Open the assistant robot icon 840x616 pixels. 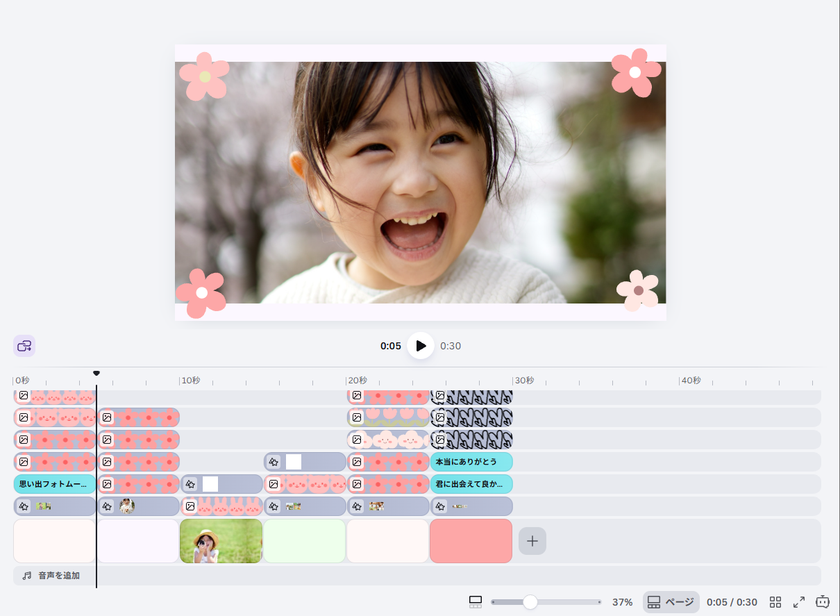coord(823,601)
